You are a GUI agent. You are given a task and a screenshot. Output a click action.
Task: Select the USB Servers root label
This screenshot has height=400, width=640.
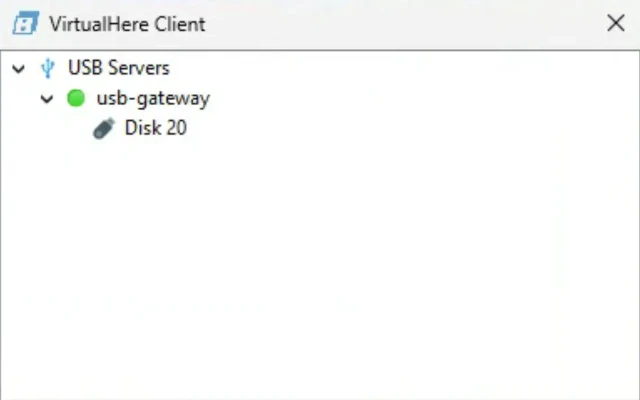pos(118,68)
